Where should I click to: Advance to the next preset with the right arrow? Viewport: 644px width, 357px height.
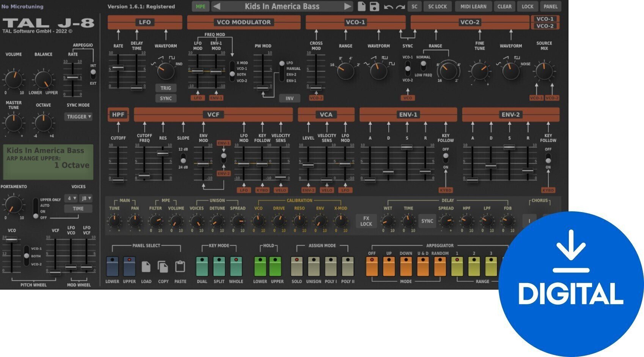point(347,6)
